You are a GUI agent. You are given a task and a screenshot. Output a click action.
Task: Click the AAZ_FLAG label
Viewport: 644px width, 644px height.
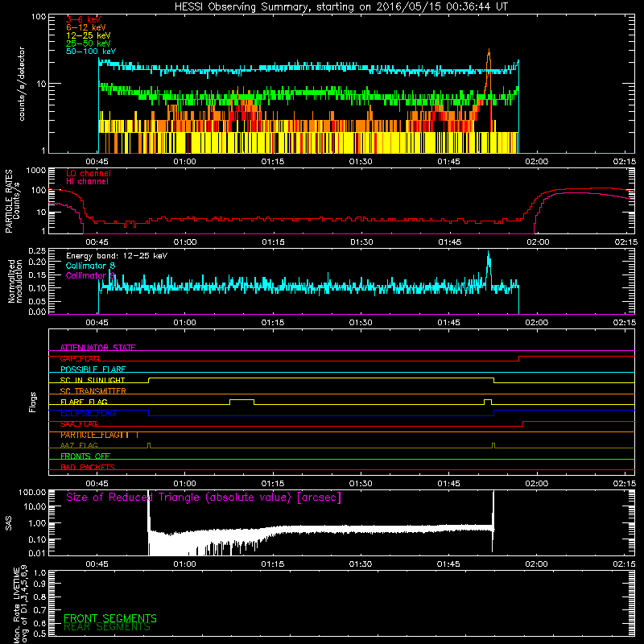click(x=79, y=446)
